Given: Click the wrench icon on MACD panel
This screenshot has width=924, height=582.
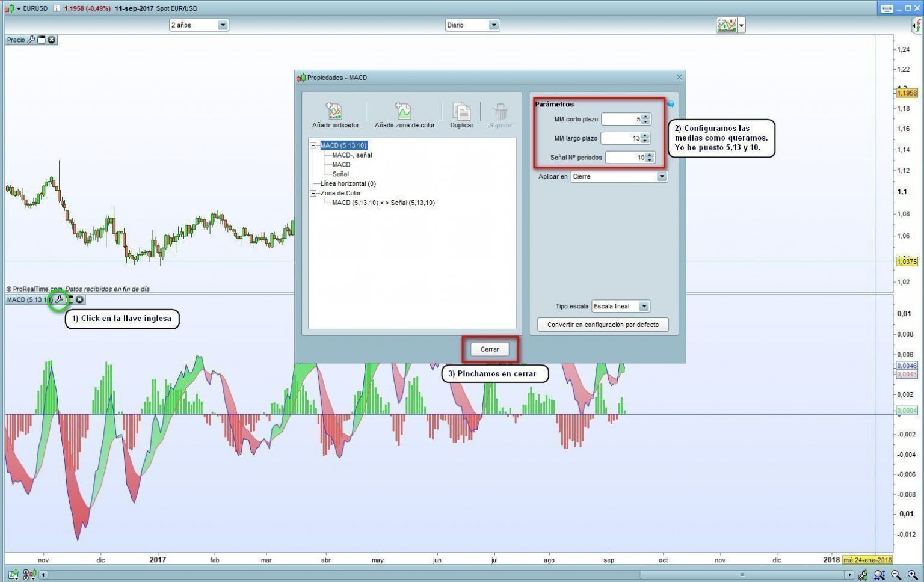Looking at the screenshot, I should (x=59, y=299).
